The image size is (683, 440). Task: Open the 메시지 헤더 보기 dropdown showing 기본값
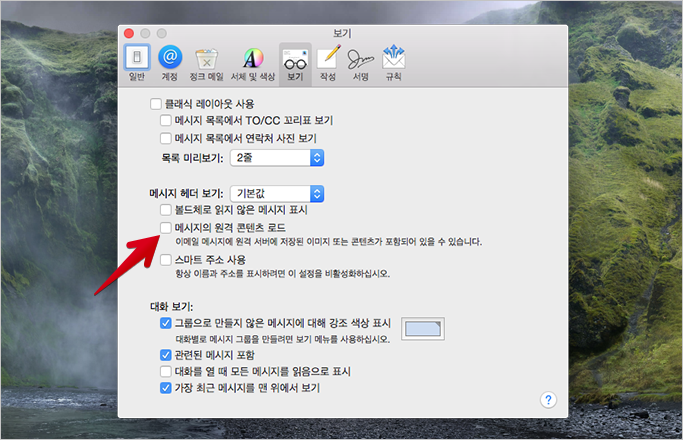pyautogui.click(x=277, y=194)
